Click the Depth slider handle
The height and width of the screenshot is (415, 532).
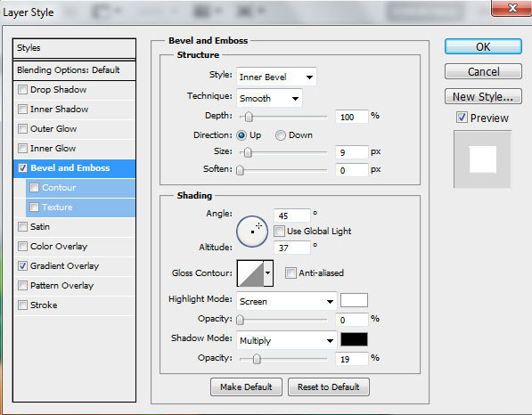click(249, 117)
